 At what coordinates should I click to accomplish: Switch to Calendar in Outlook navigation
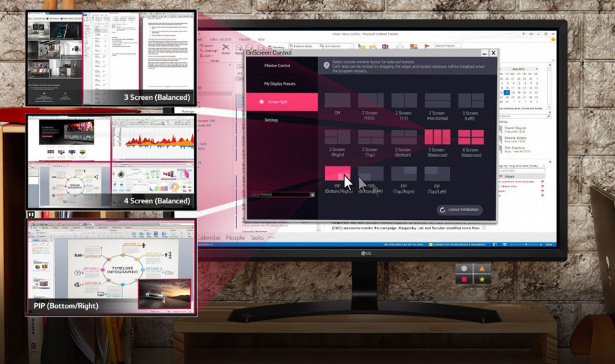209,238
